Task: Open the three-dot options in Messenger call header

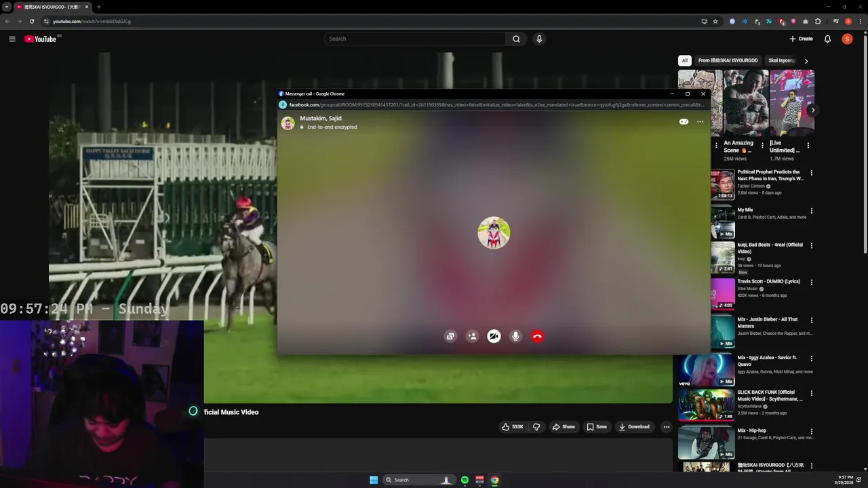Action: [x=700, y=122]
